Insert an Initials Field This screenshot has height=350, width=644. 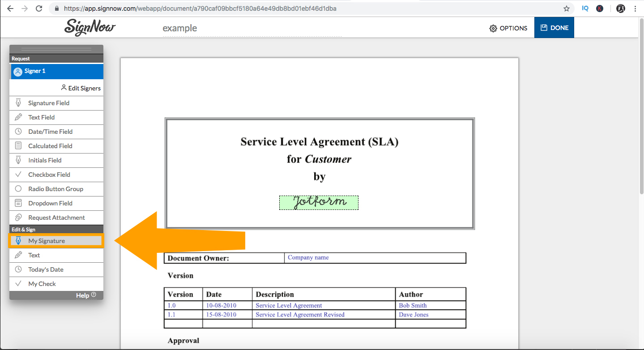(x=56, y=160)
